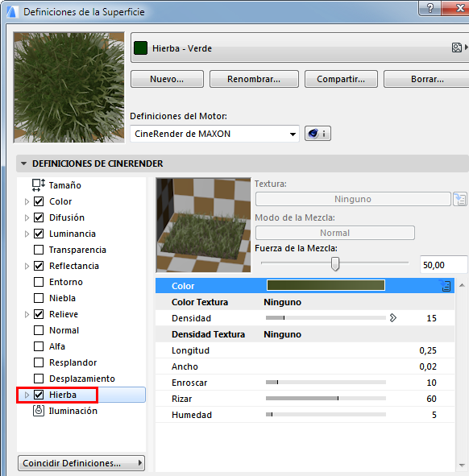Click the large grass preview thumbnail
Image resolution: width=469 pixels, height=476 pixels.
(x=69, y=88)
